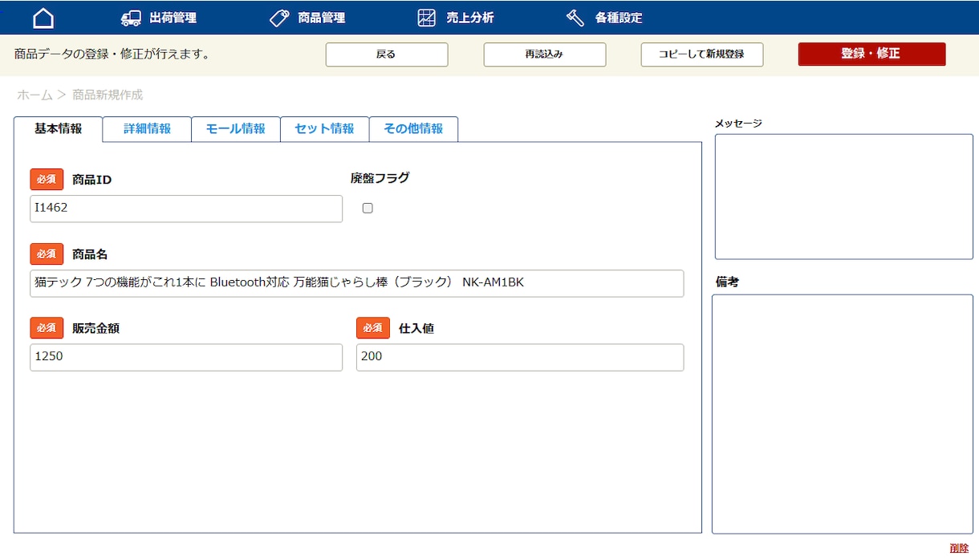Click コピーして新規登録 button

point(702,55)
